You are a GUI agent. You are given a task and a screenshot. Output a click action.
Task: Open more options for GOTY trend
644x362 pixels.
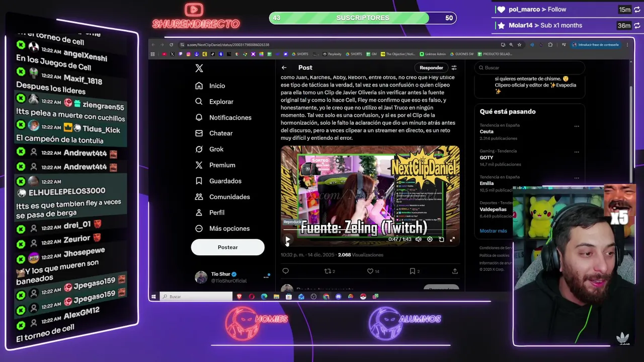pos(577,152)
